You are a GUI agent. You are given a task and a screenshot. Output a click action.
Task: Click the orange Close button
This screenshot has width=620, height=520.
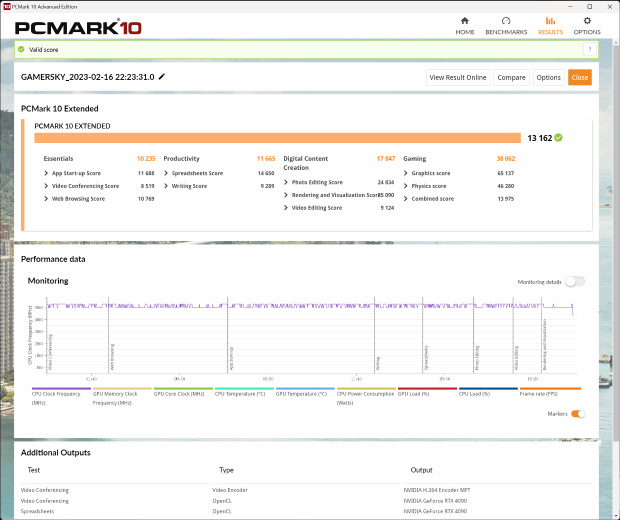580,78
